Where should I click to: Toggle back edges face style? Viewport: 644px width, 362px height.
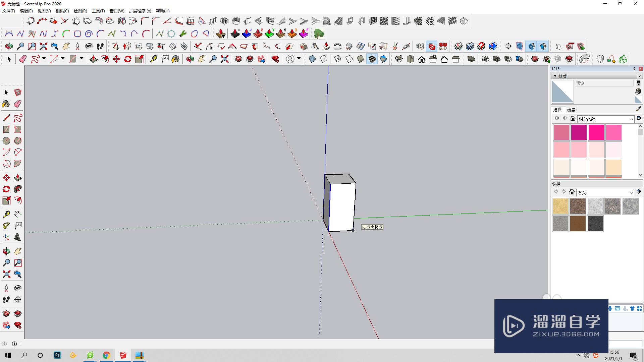pyautogui.click(x=324, y=59)
